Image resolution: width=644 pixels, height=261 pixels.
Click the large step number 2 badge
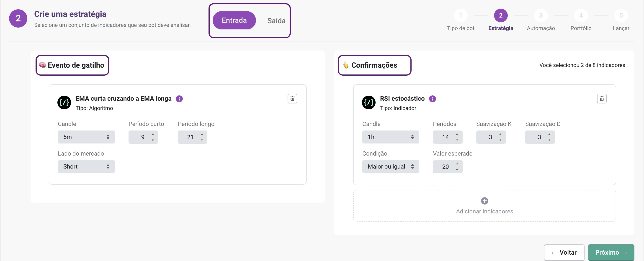click(x=18, y=18)
